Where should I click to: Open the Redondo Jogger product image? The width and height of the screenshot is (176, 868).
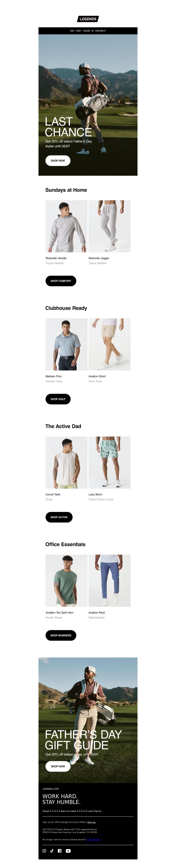coord(109,226)
